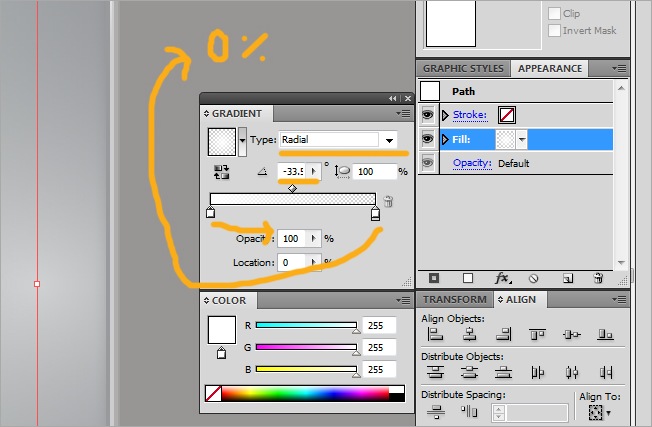The image size is (652, 427).
Task: Click the Opacity link in Appearance panel
Action: tap(472, 163)
